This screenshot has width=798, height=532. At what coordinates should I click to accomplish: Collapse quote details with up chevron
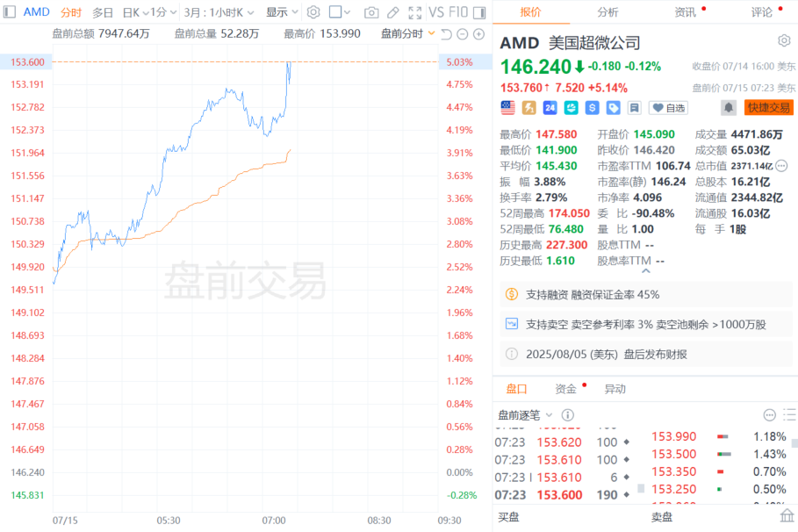(x=646, y=271)
